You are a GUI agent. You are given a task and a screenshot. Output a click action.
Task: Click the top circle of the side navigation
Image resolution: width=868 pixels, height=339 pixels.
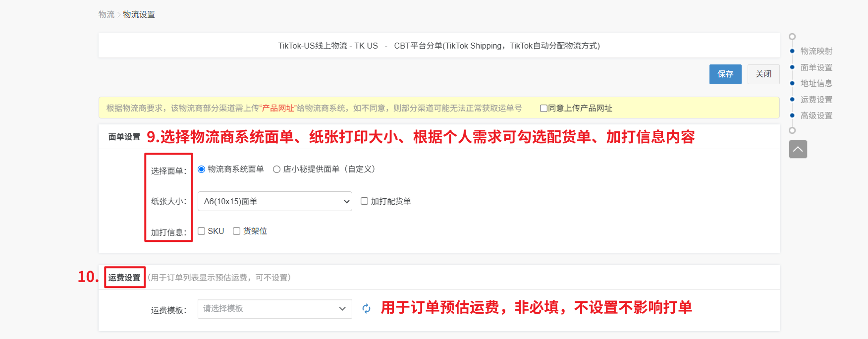792,37
